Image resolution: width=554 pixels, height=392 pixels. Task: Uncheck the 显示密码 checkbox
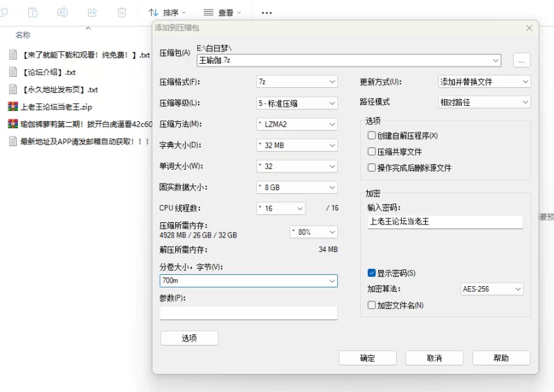tap(372, 273)
